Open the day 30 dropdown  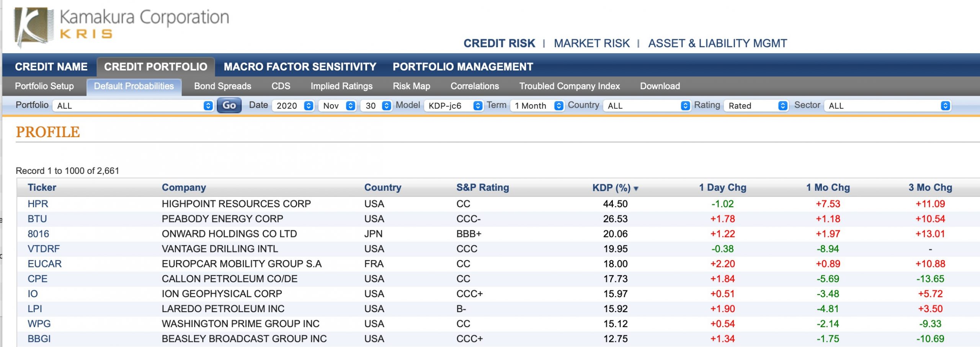click(x=376, y=106)
